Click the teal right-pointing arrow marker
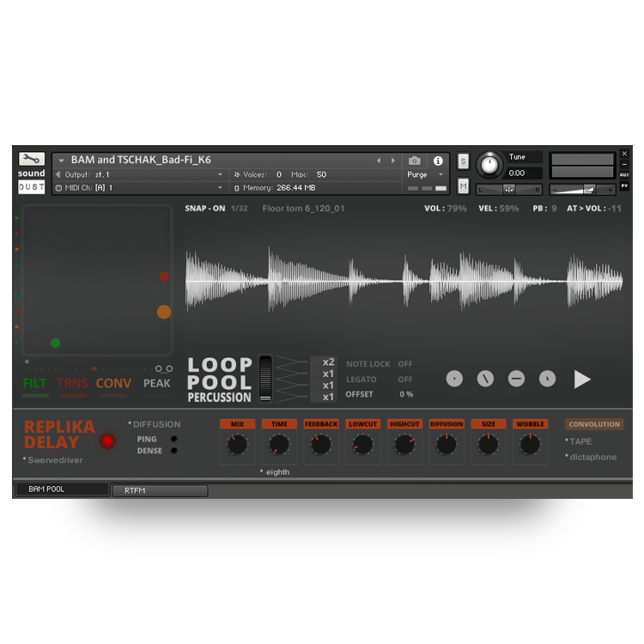This screenshot has height=644, width=644. click(17, 265)
